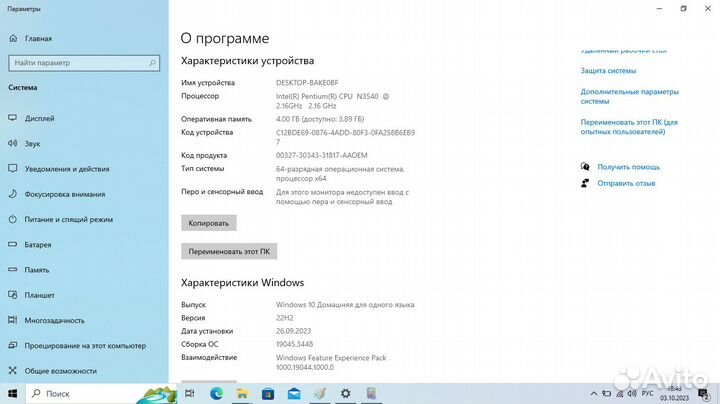Screen dimensions: 720x404
Task: Open Батарея settings
Action: point(30,245)
